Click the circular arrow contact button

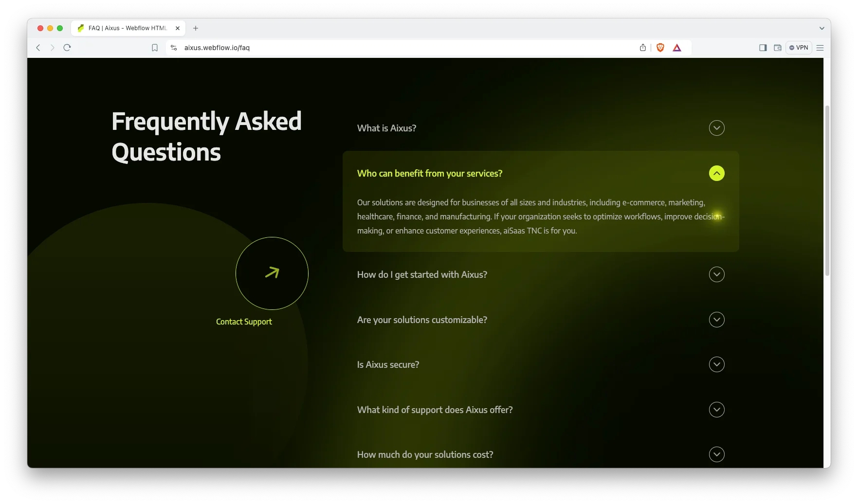pos(272,273)
